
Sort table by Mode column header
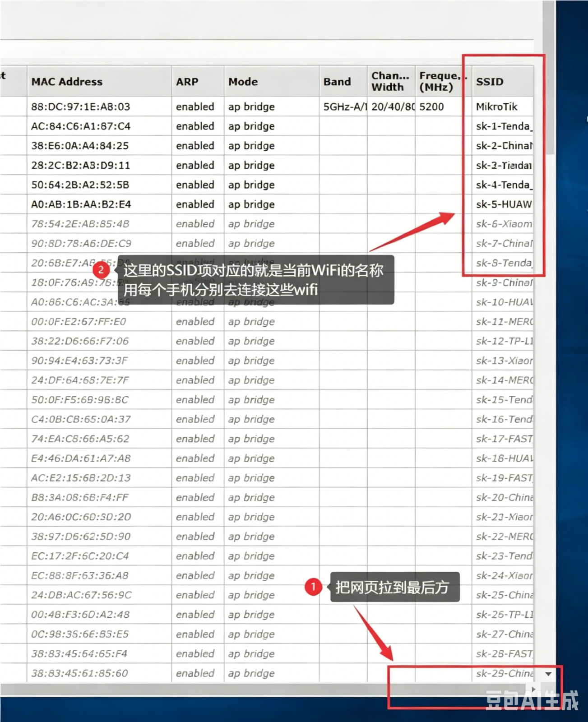(272, 81)
